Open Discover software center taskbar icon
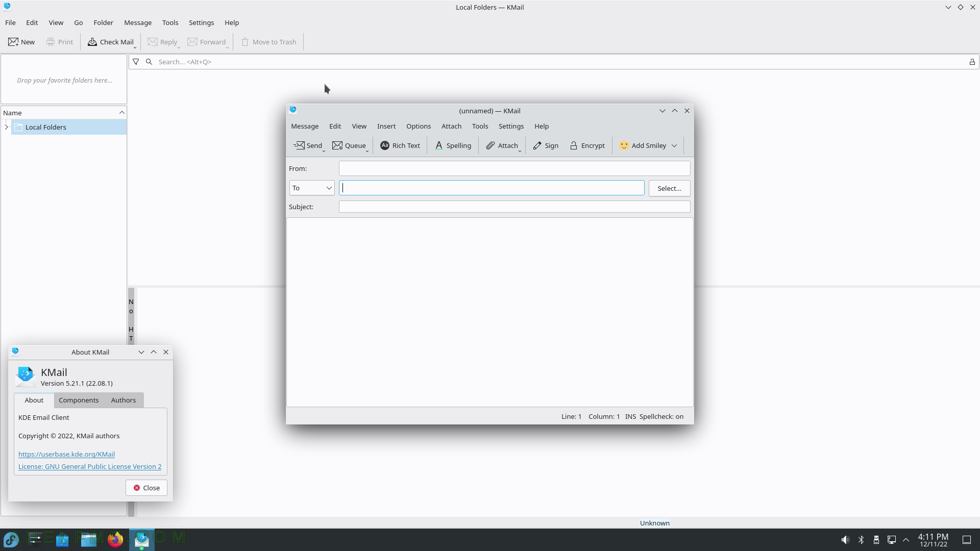 [62, 539]
